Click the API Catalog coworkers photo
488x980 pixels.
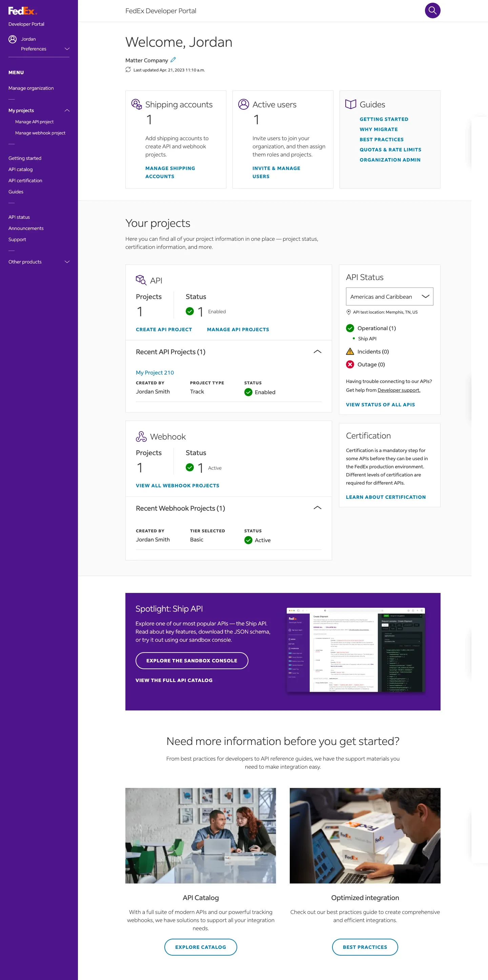coord(201,835)
